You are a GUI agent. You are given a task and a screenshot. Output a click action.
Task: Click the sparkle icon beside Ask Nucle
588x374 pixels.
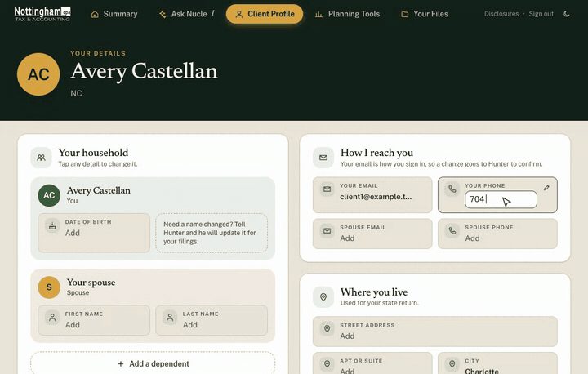pyautogui.click(x=163, y=14)
